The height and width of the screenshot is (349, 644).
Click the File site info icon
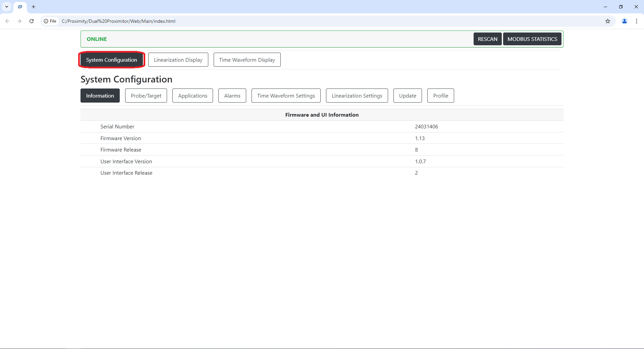pos(50,21)
